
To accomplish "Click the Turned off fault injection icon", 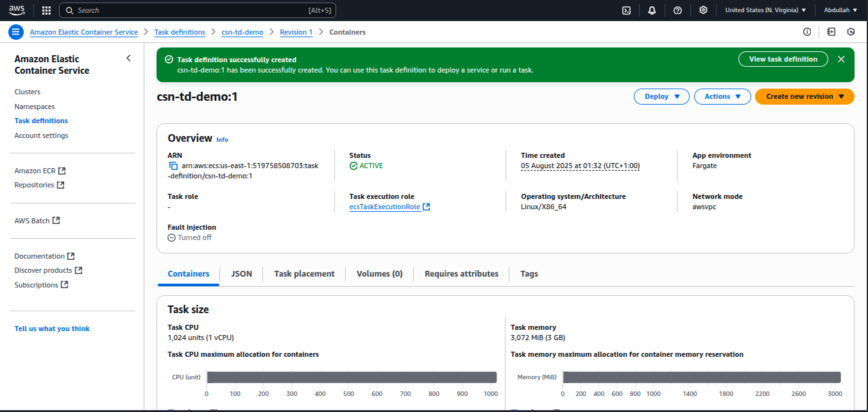I will pyautogui.click(x=171, y=237).
